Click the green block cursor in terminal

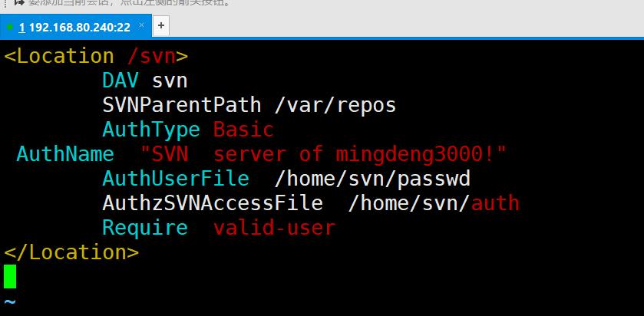pos(10,277)
